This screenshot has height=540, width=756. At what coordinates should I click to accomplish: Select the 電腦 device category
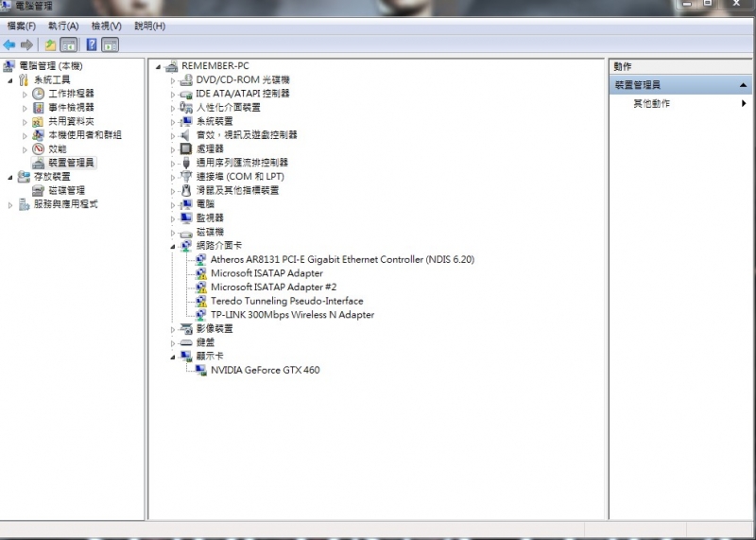click(205, 204)
